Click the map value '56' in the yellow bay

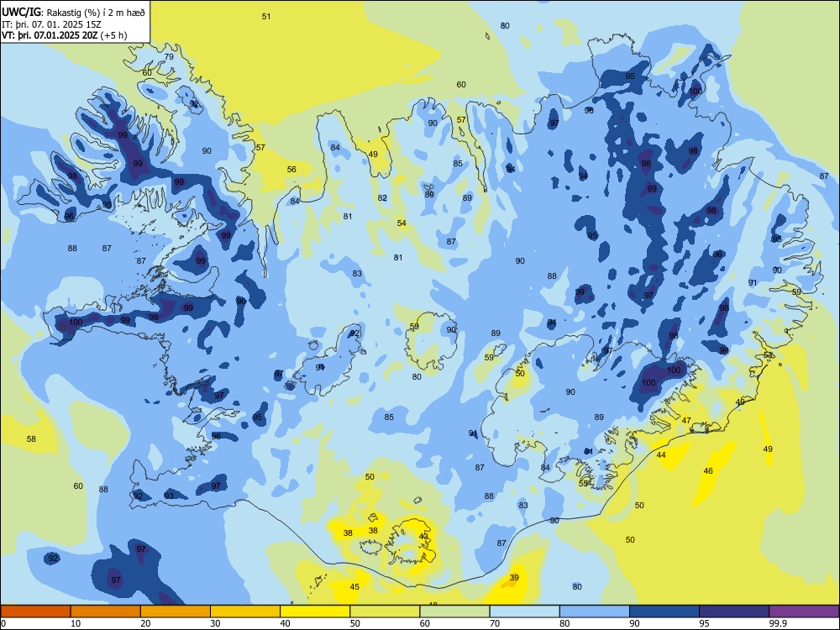coord(291,170)
